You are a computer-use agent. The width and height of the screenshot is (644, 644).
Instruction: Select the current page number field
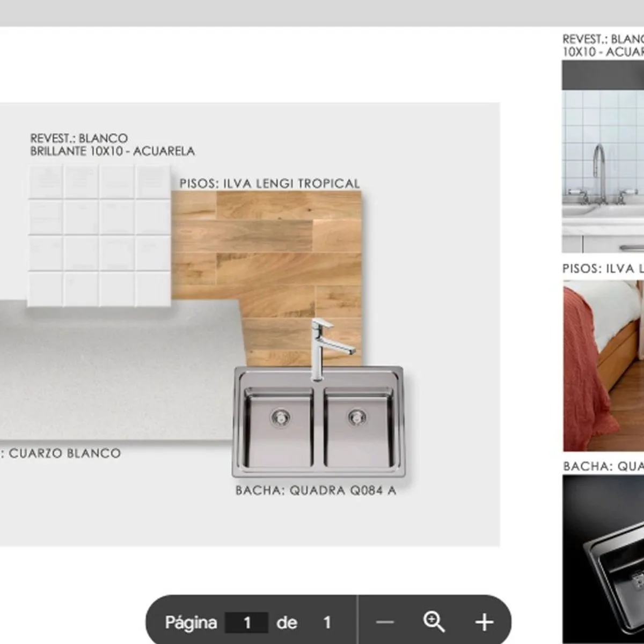[246, 623]
